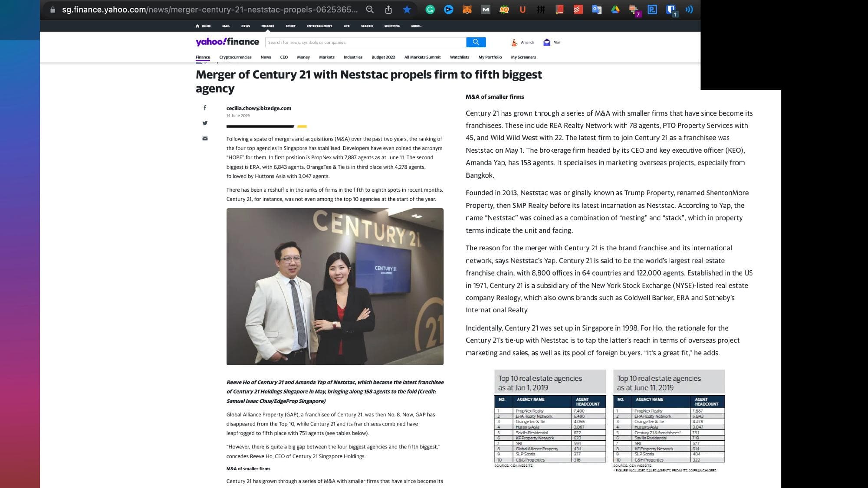Viewport: 868px width, 488px height.
Task: Open the MetaMask fox extension icon
Action: [467, 10]
